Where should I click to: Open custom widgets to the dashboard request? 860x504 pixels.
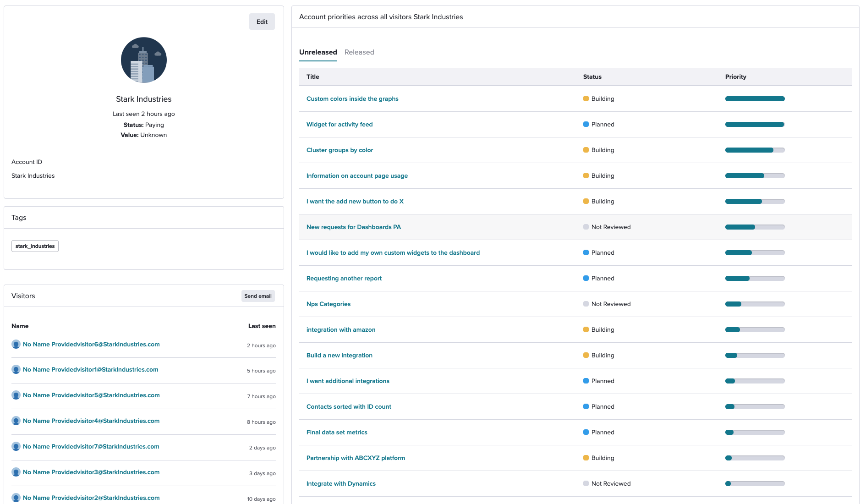pyautogui.click(x=393, y=252)
